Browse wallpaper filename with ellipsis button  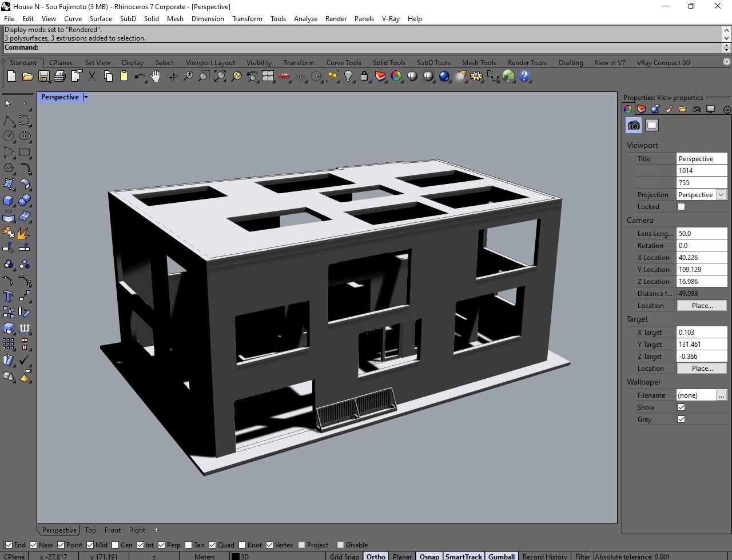(721, 395)
